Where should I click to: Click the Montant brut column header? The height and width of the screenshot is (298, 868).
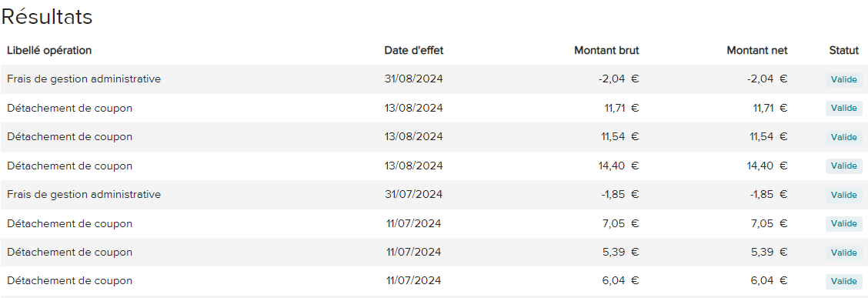click(606, 50)
